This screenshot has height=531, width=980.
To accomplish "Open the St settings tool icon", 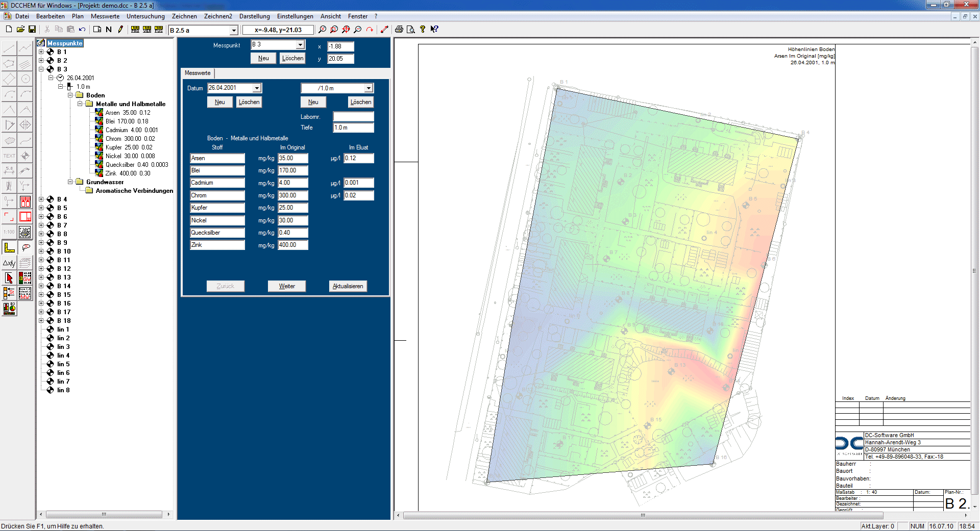I will pos(9,293).
